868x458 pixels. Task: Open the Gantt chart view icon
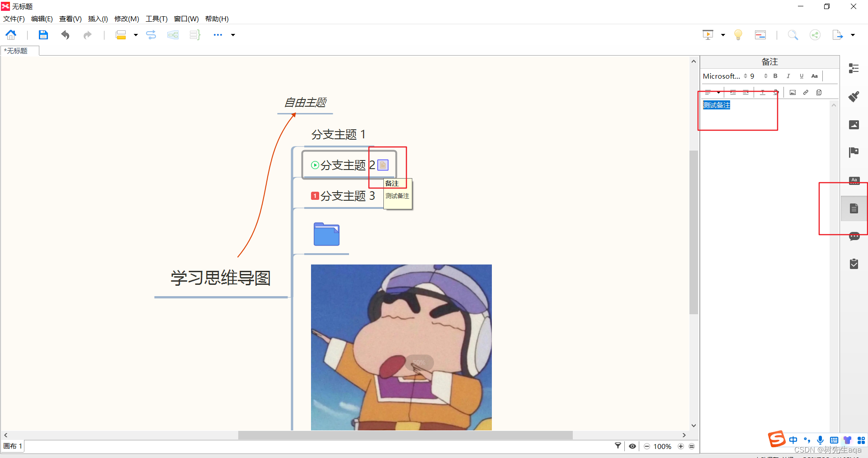click(760, 35)
